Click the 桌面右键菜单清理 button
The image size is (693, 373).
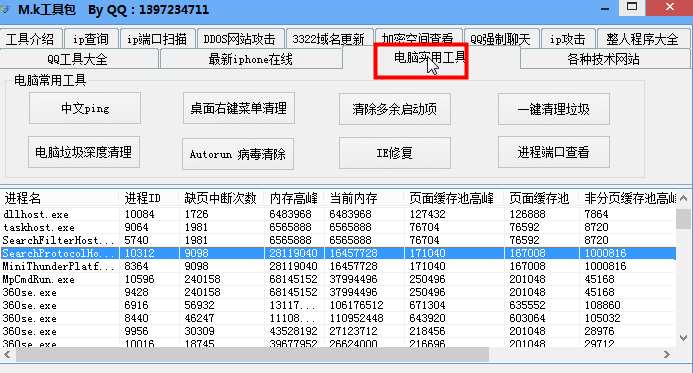coord(239,108)
